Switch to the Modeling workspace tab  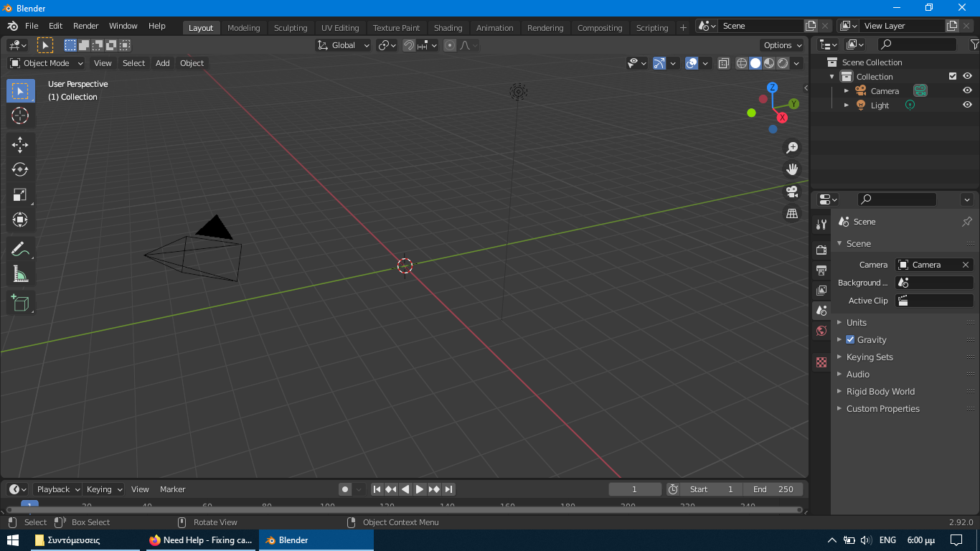pyautogui.click(x=243, y=28)
